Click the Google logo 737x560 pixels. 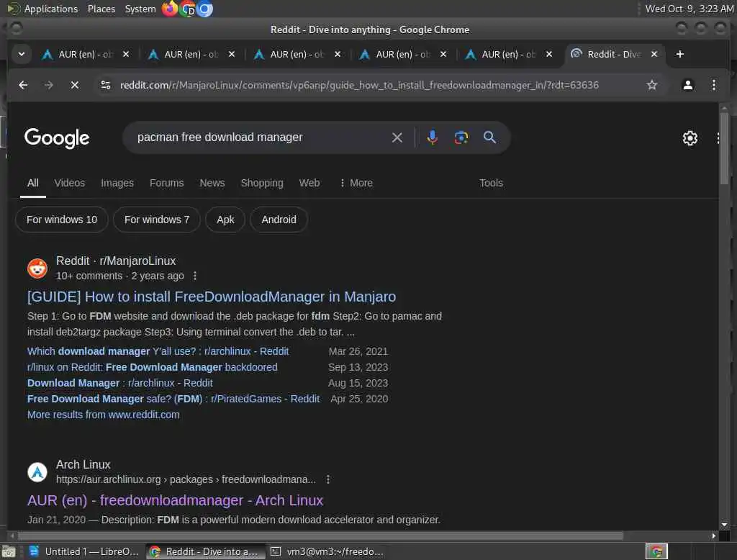57,137
